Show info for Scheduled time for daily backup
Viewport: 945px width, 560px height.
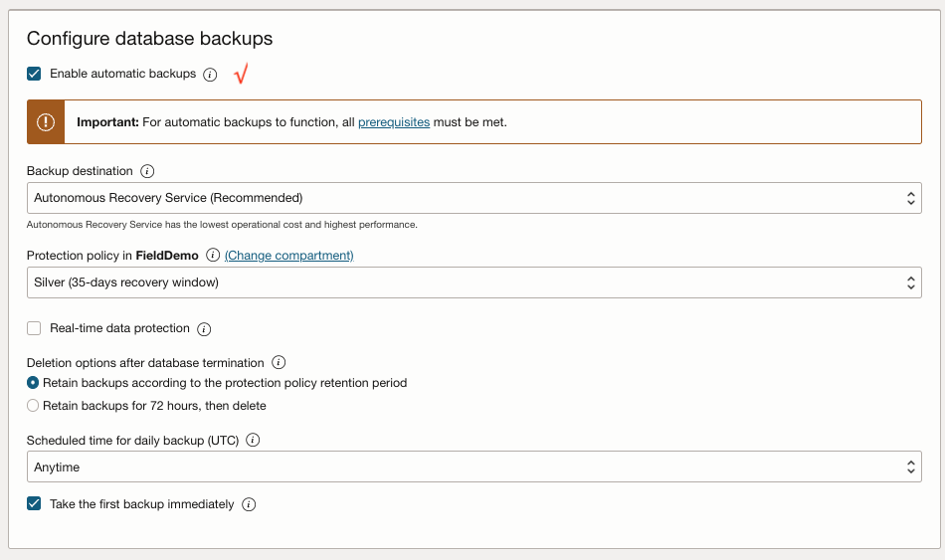click(x=253, y=440)
